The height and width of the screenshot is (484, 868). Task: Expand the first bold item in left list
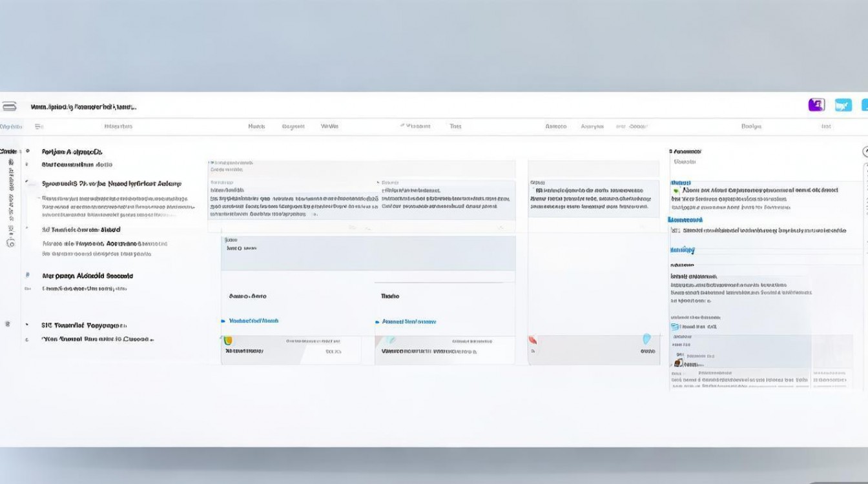click(x=27, y=152)
